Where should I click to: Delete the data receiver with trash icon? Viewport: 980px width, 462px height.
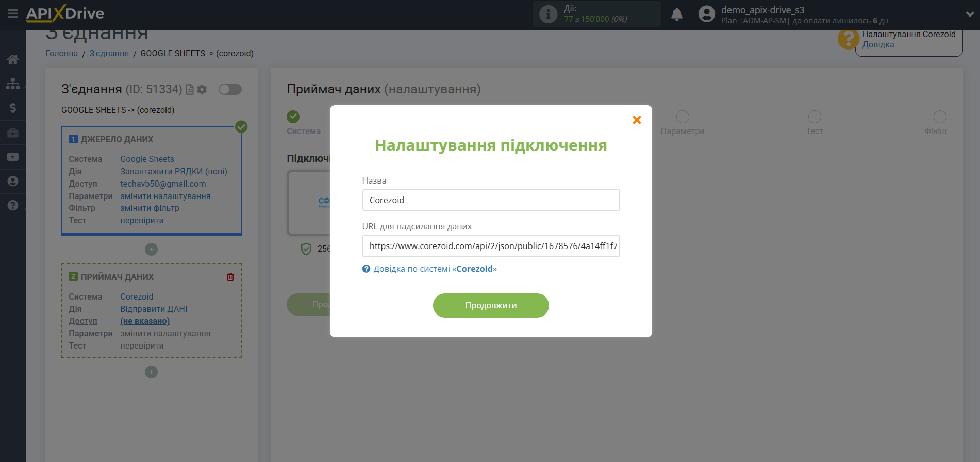click(x=230, y=277)
